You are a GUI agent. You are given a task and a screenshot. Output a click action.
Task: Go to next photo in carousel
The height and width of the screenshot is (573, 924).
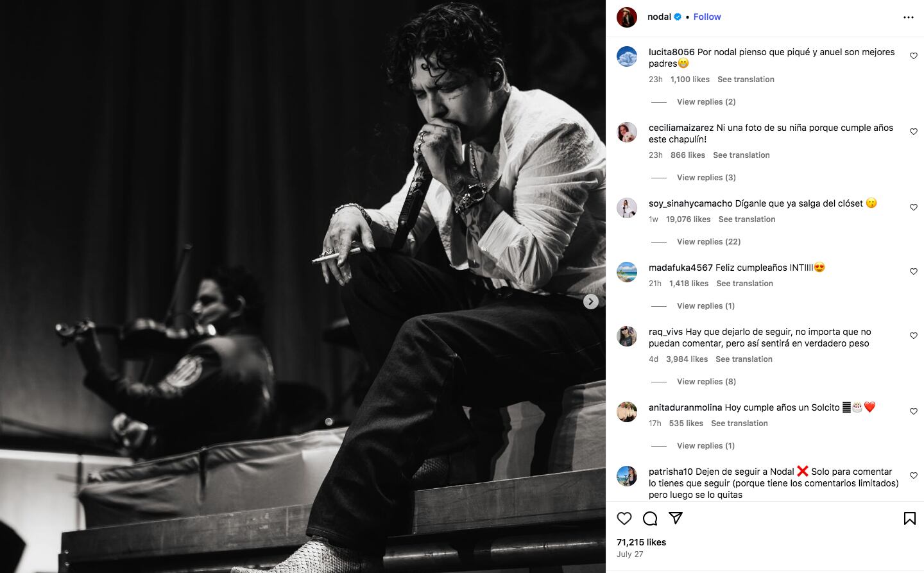click(x=591, y=302)
